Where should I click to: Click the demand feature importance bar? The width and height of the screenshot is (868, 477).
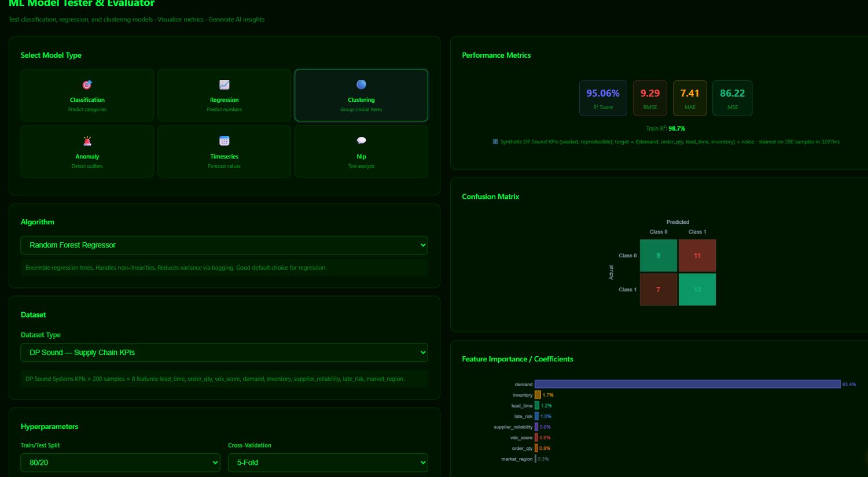coord(687,384)
